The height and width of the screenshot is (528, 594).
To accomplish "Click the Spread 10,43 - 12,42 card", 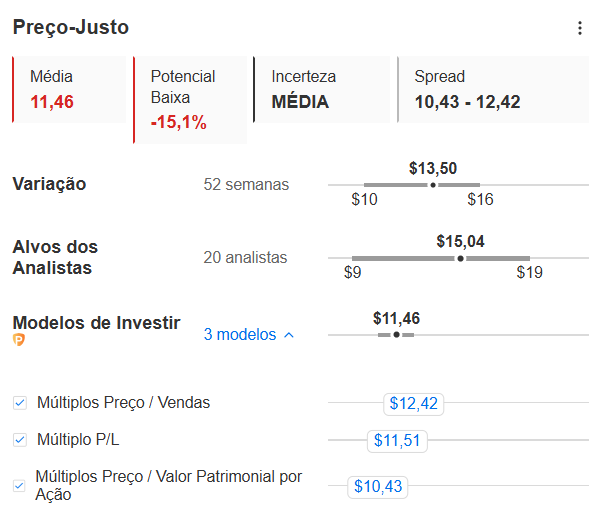I will pyautogui.click(x=493, y=89).
